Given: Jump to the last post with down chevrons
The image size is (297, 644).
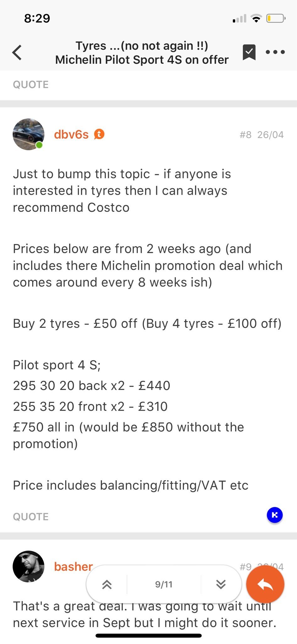Looking at the screenshot, I should coord(221,584).
